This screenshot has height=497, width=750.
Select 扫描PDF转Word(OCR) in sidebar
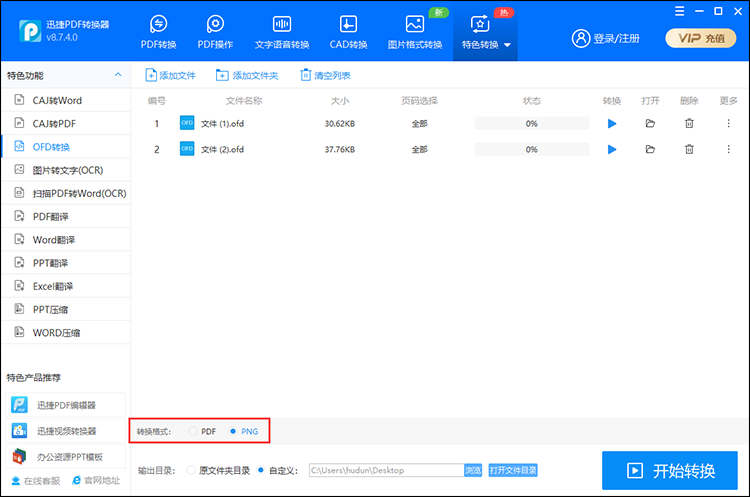66,193
